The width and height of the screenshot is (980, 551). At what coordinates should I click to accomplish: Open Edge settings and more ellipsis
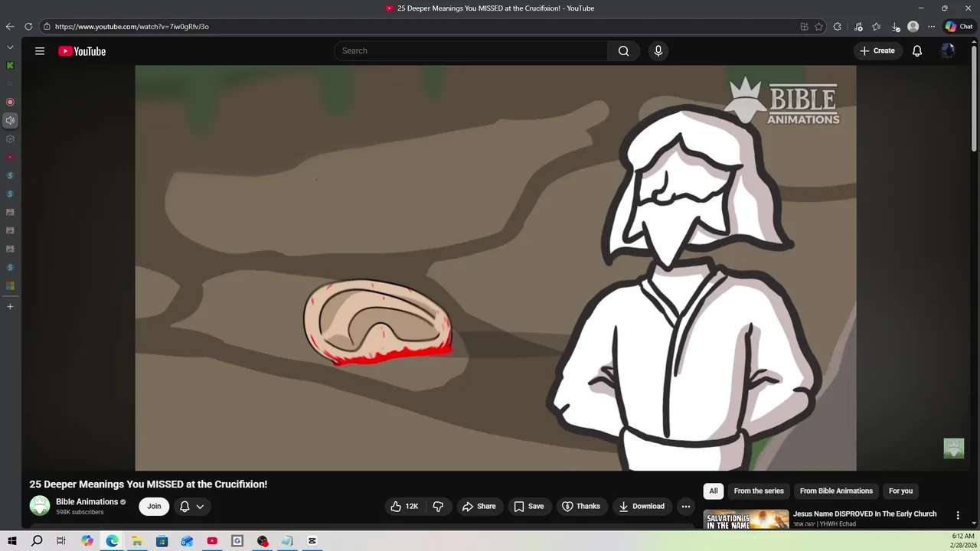931,27
